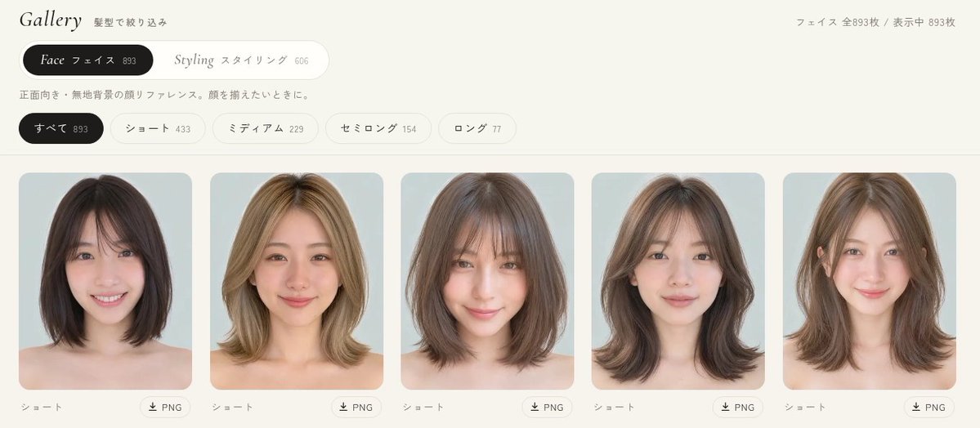This screenshot has width=980, height=428.
Task: Click ショート label under third card
Action: tap(423, 408)
